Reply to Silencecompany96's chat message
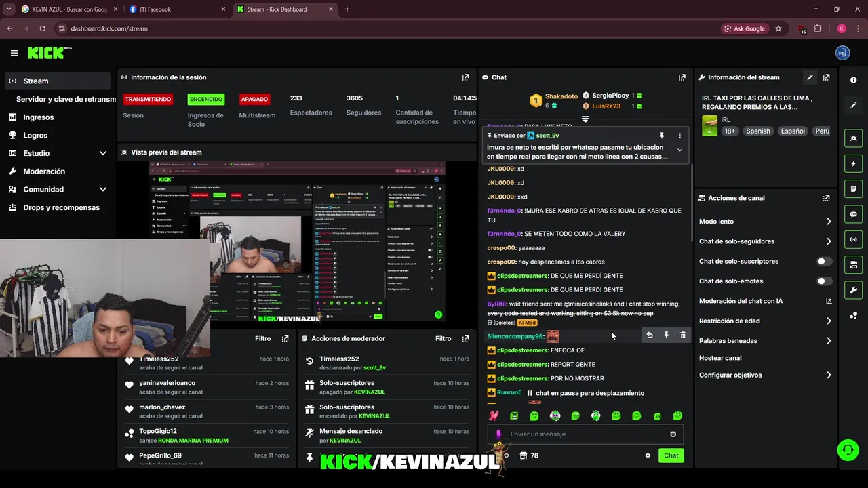 click(x=650, y=335)
